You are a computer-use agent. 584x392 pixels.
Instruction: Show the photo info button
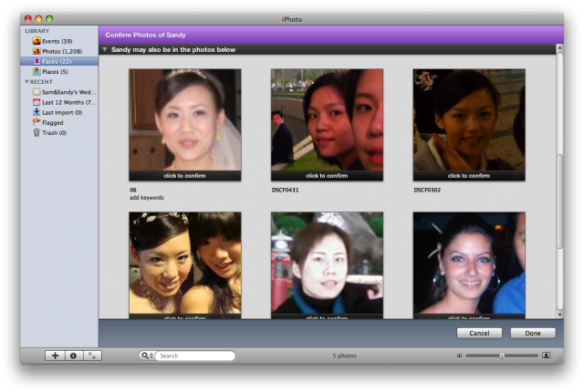73,356
